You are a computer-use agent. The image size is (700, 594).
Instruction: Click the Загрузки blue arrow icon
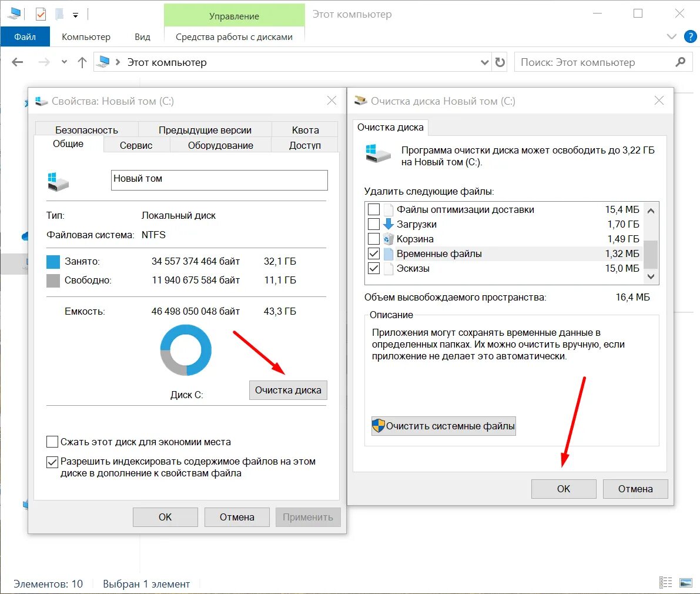click(388, 223)
